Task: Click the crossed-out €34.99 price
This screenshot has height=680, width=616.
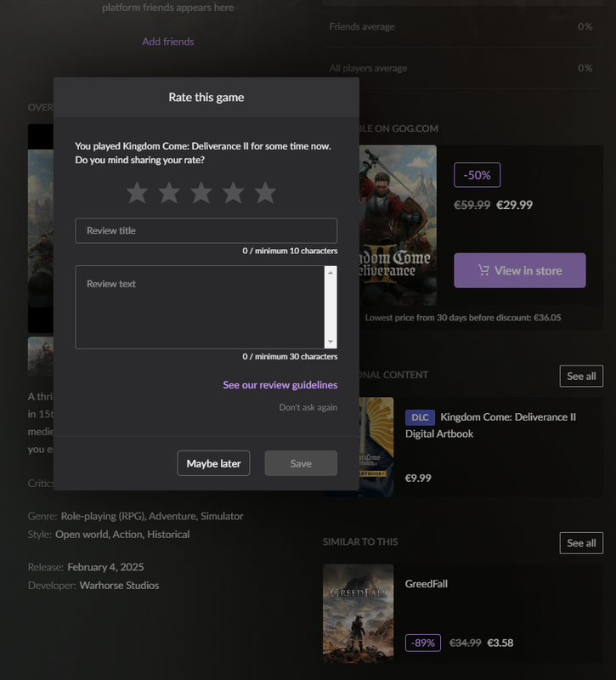Action: pos(465,643)
